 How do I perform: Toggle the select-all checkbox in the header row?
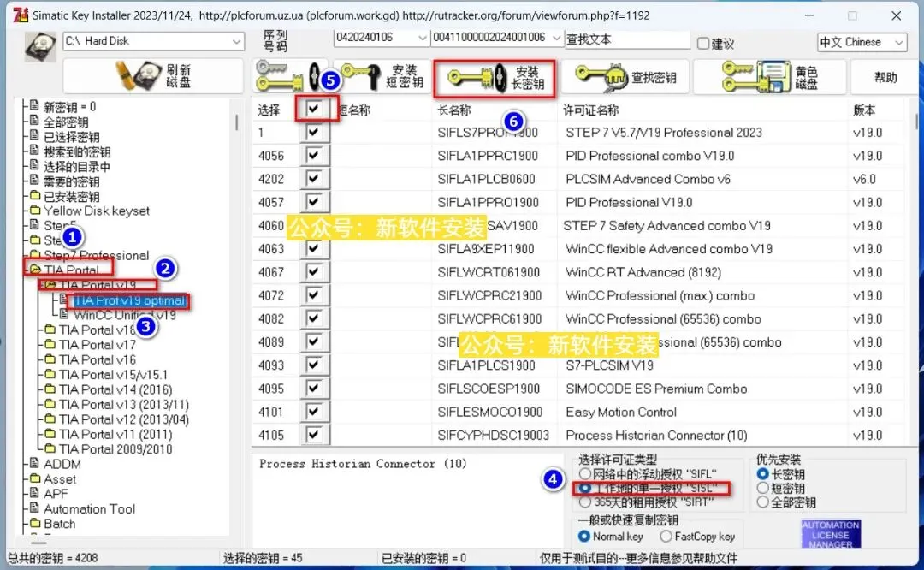(x=313, y=109)
